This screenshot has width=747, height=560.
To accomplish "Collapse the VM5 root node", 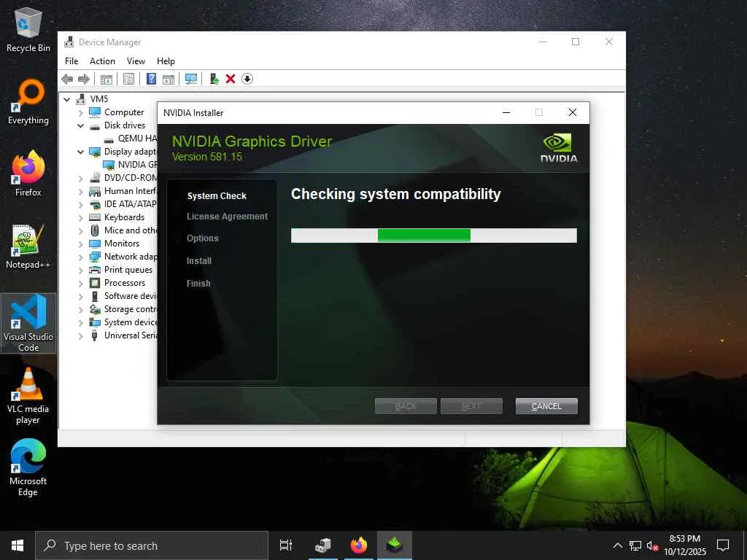I will 67,99.
